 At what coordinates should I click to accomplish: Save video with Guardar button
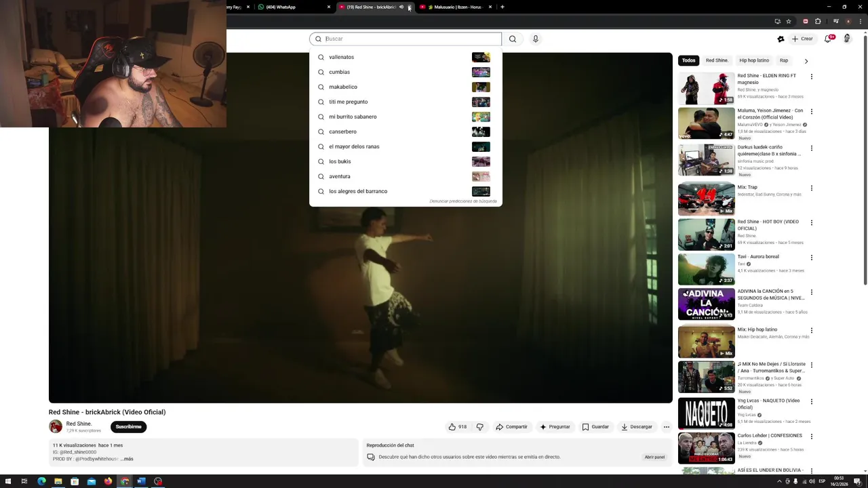pyautogui.click(x=595, y=427)
